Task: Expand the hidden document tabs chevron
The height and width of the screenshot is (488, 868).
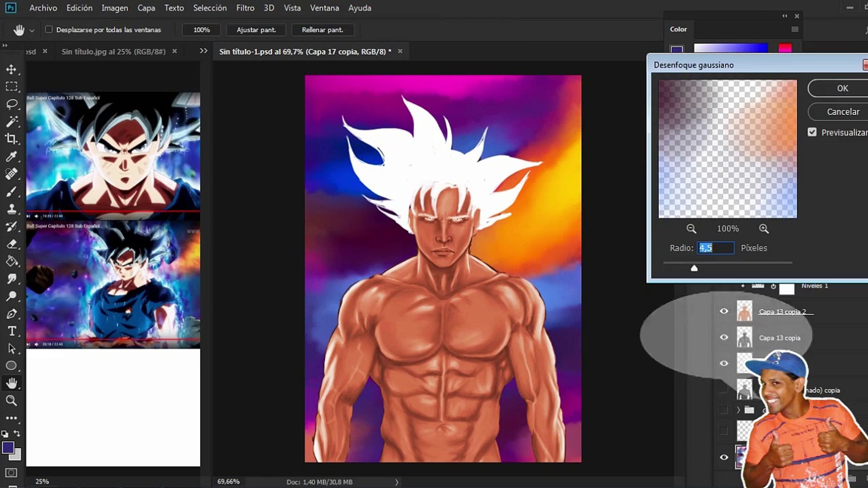Action: pyautogui.click(x=203, y=51)
